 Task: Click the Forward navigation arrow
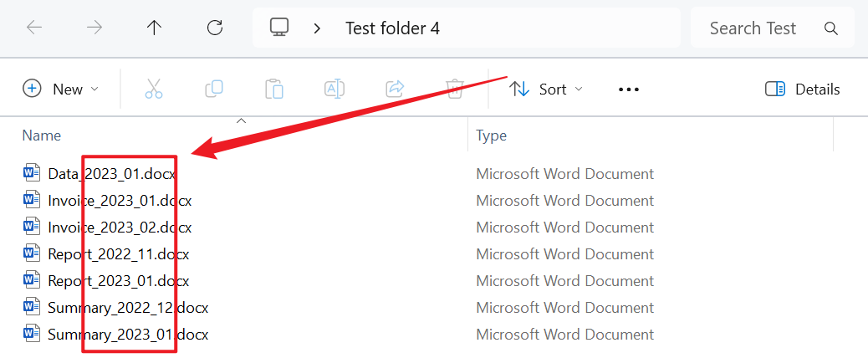(94, 28)
